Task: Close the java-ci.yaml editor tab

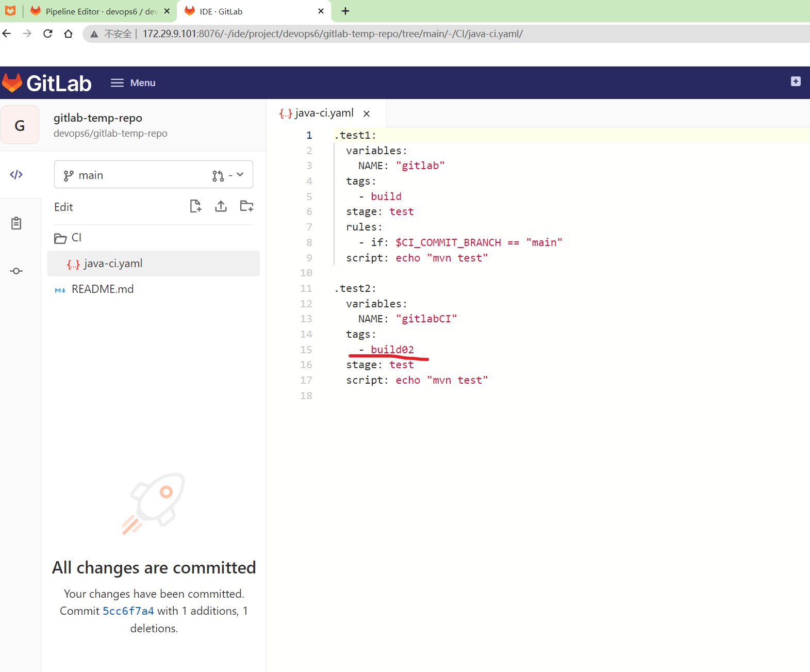Action: [x=367, y=113]
